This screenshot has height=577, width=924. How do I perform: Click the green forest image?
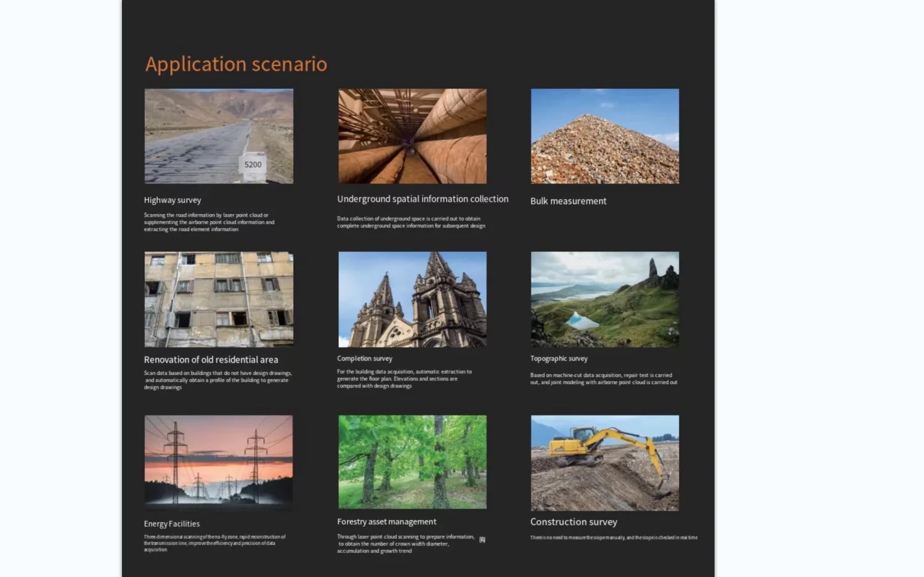[x=412, y=462]
